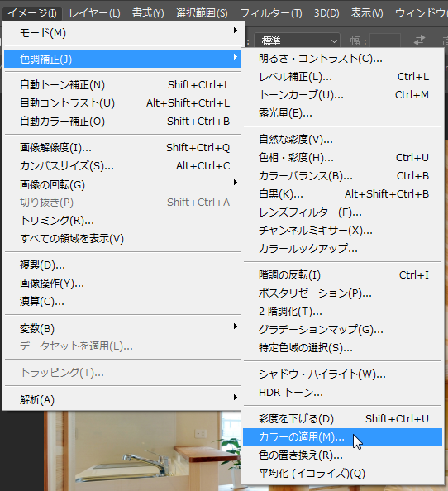The width and height of the screenshot is (448, 491).
Task: Click the swap width and height arrows icon
Action: 420,40
